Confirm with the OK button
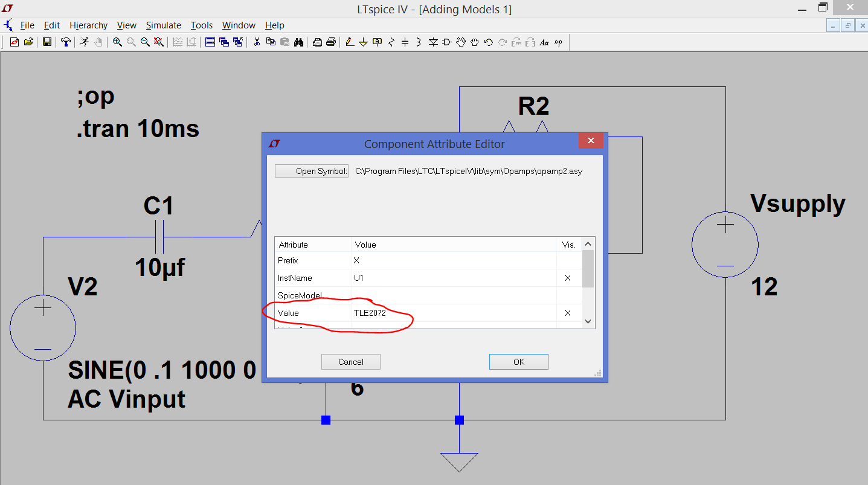This screenshot has height=485, width=868. [x=519, y=362]
